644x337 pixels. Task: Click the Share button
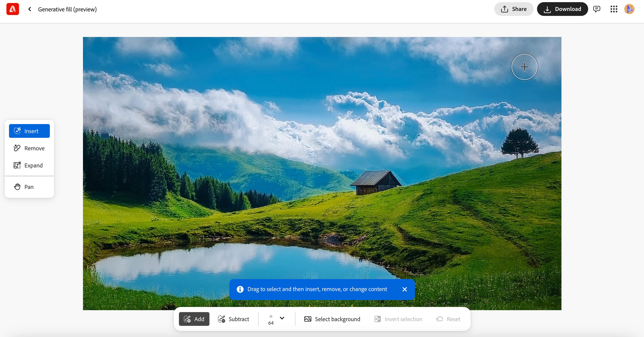click(x=513, y=9)
